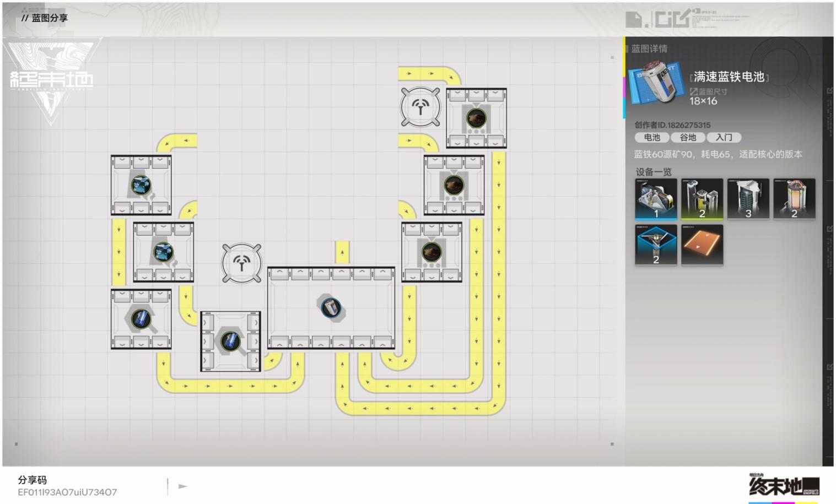Screen dimensions: 836x504
Task: Open first equipment icon with count 1
Action: click(656, 199)
